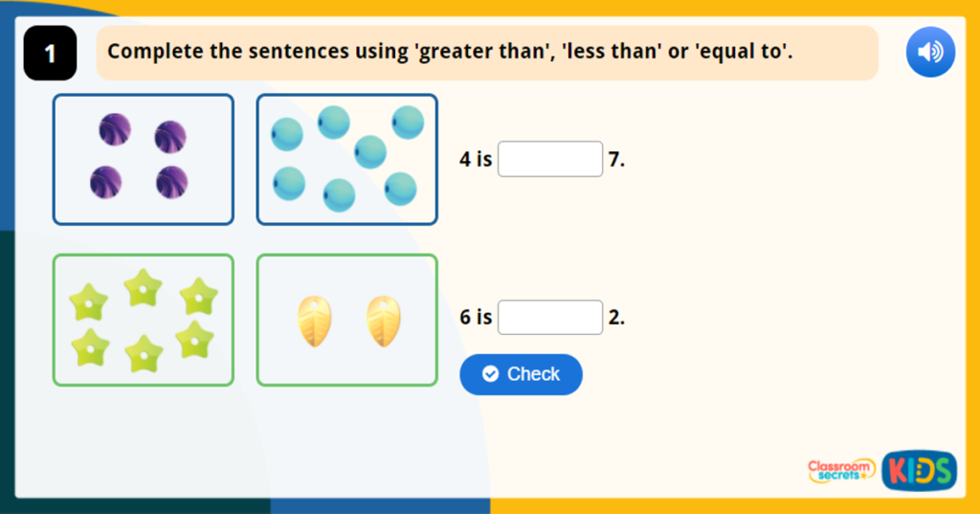This screenshot has height=514, width=980.
Task: Click the bottom-right purple bead
Action: (172, 181)
